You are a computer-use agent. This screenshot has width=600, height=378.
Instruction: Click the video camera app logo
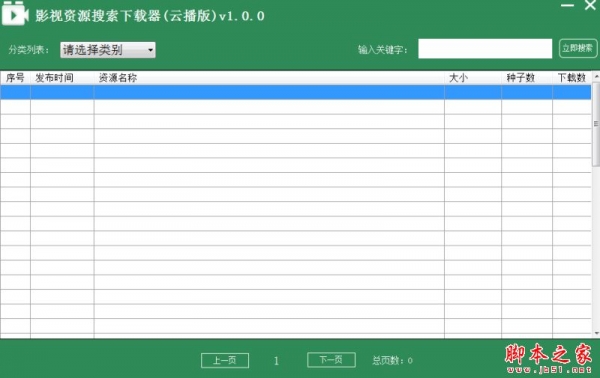point(15,14)
